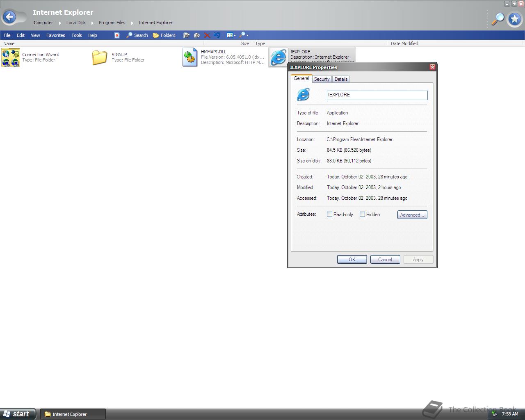The height and width of the screenshot is (420, 525).
Task: Click the magnifying glass search icon at top right
Action: pyautogui.click(x=498, y=19)
